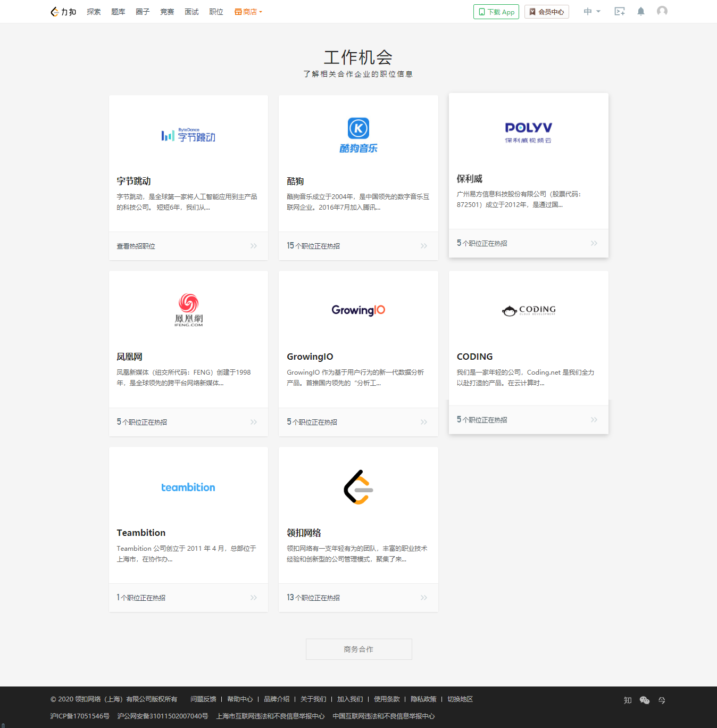
Task: Click the arrow on the 酷狗 card
Action: 424,246
